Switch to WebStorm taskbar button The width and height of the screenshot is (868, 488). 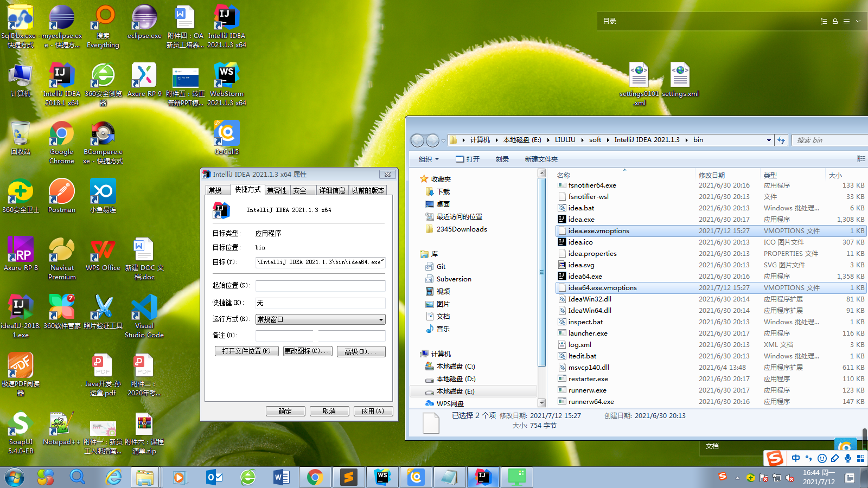382,477
